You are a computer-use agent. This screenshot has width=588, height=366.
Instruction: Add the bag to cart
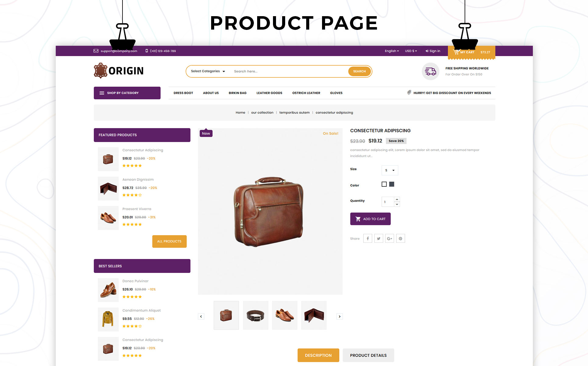click(370, 219)
